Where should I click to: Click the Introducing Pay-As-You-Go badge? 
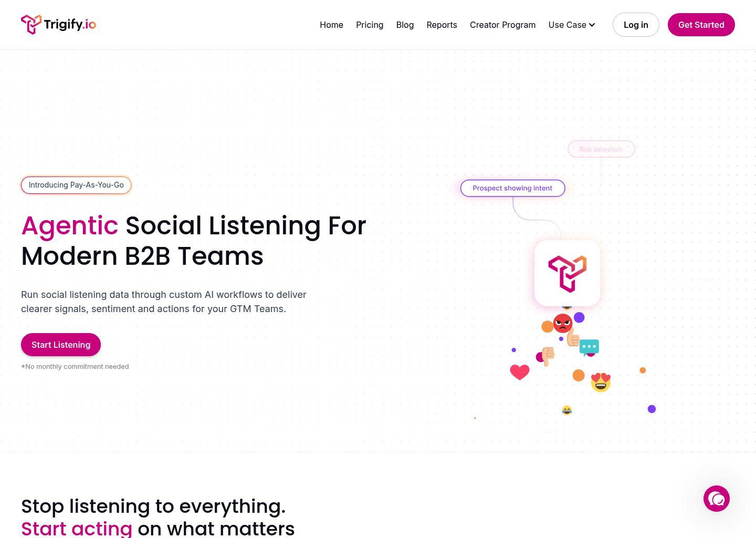pos(76,185)
